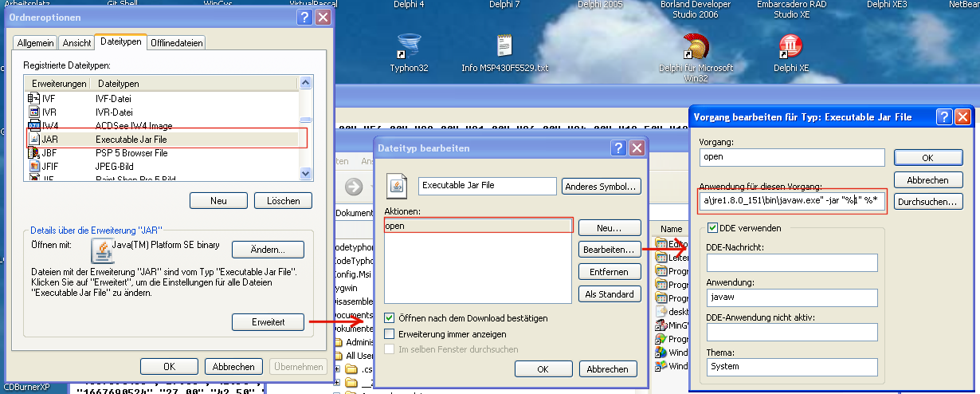The image size is (980, 394).
Task: Toggle the DDE verwenden checkbox
Action: click(712, 228)
